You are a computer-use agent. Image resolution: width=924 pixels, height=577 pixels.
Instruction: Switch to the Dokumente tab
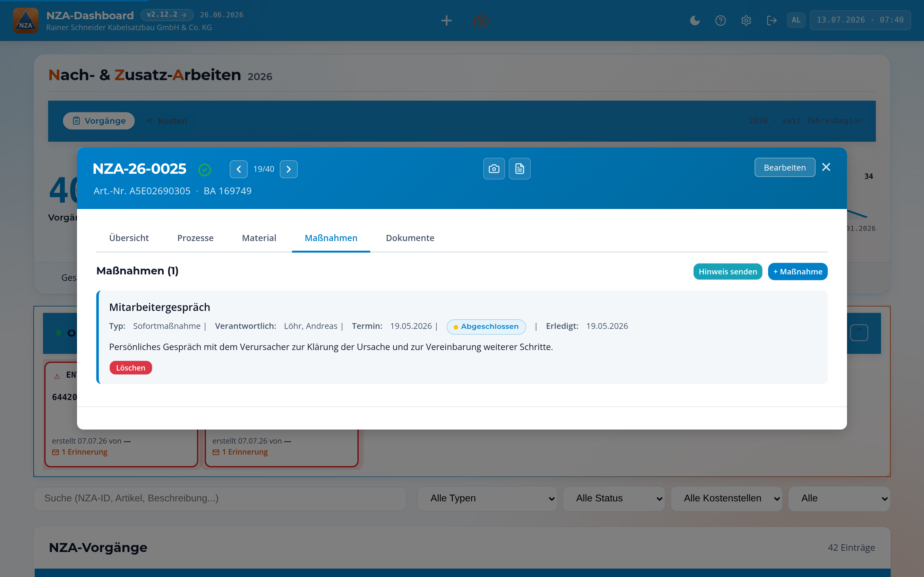pyautogui.click(x=410, y=238)
